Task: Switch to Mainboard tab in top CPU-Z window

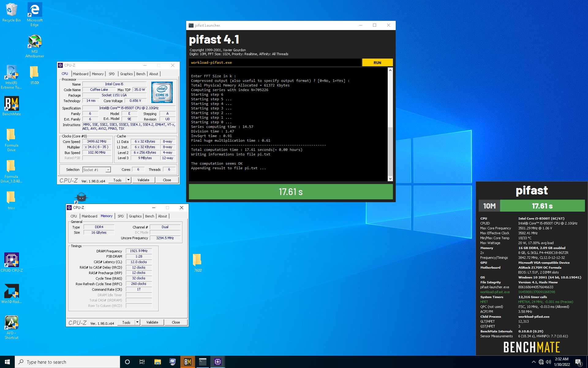Action: coord(81,74)
